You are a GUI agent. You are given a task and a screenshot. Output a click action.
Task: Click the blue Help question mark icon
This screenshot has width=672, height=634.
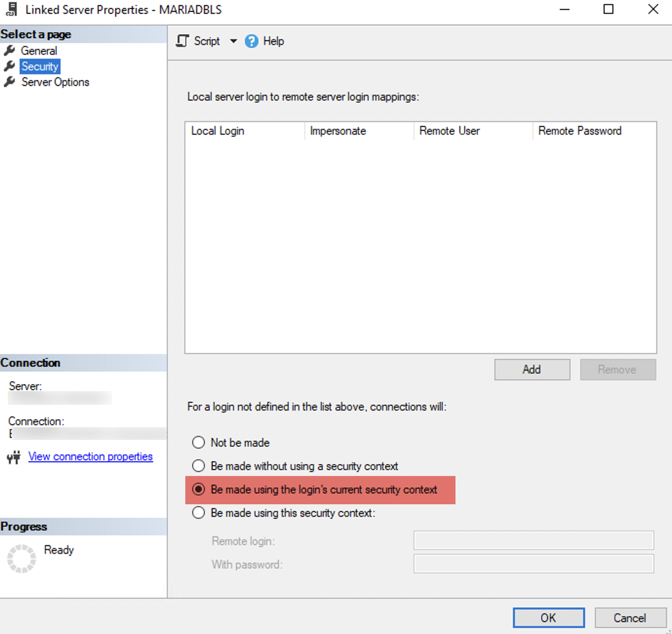[x=252, y=41]
